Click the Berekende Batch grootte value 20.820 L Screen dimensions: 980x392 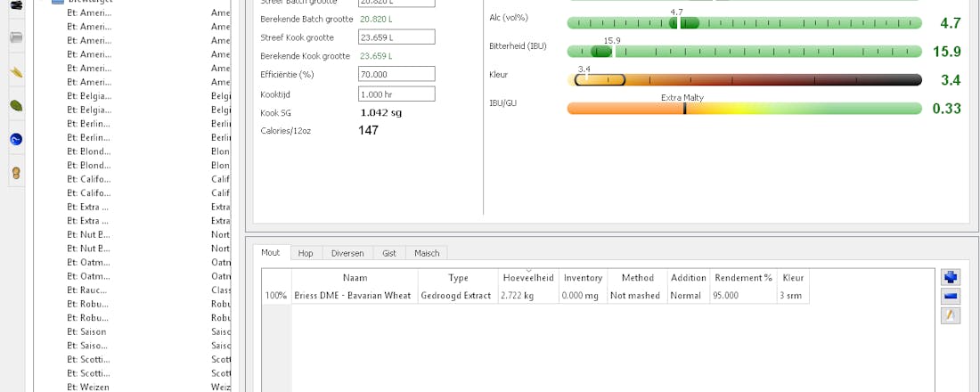point(376,20)
